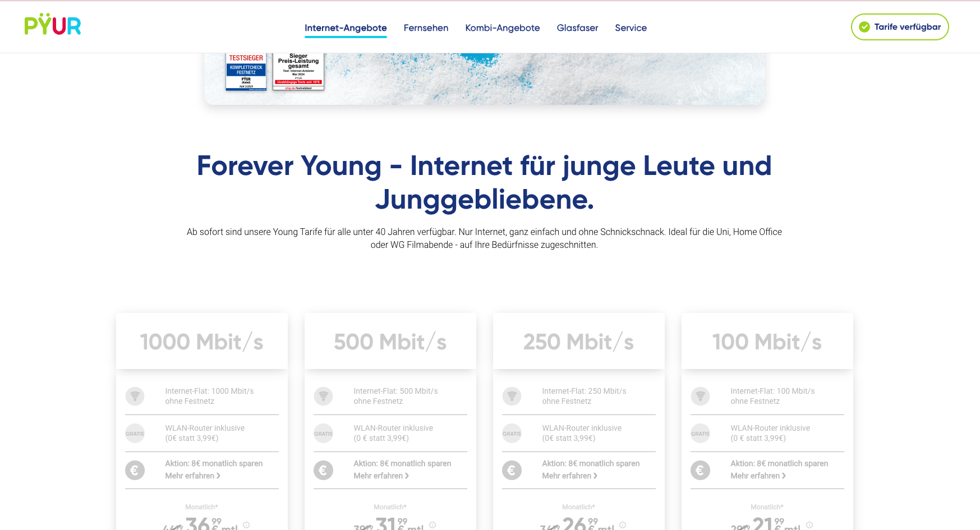The height and width of the screenshot is (530, 980).
Task: Click 'Internet-Flat: 500 Mbit/s' text
Action: coord(395,391)
